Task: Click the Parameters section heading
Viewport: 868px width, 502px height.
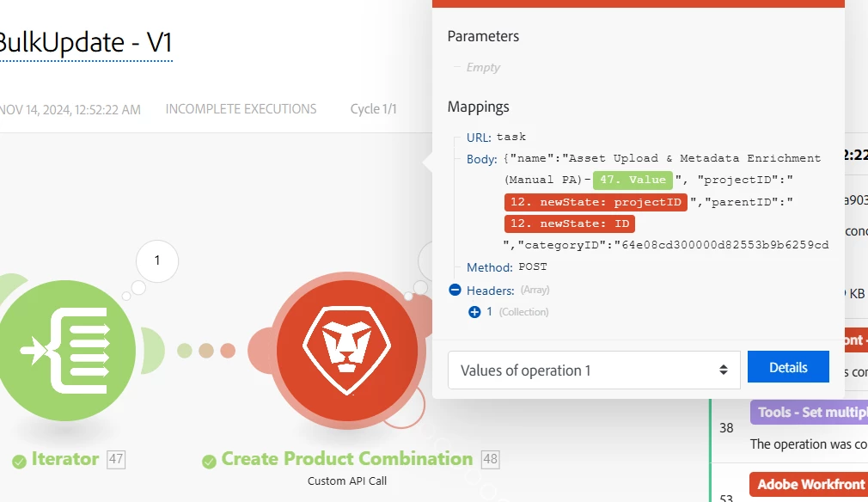Action: pos(483,36)
